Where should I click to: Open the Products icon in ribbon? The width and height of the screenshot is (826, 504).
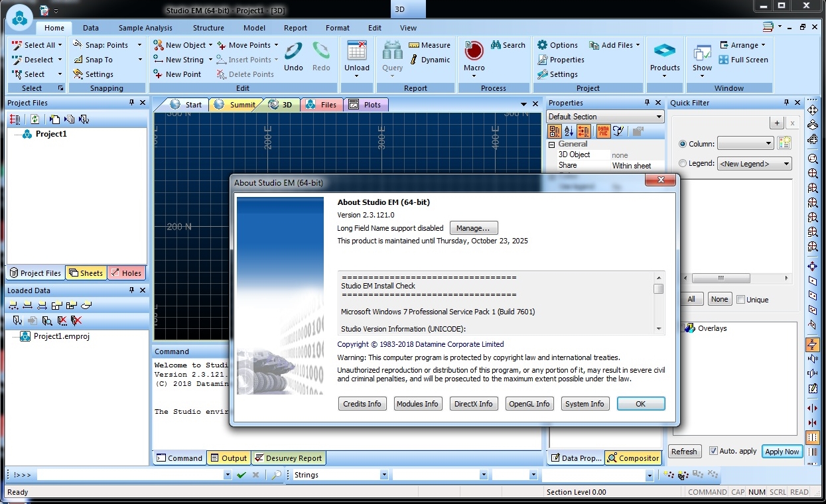point(665,52)
